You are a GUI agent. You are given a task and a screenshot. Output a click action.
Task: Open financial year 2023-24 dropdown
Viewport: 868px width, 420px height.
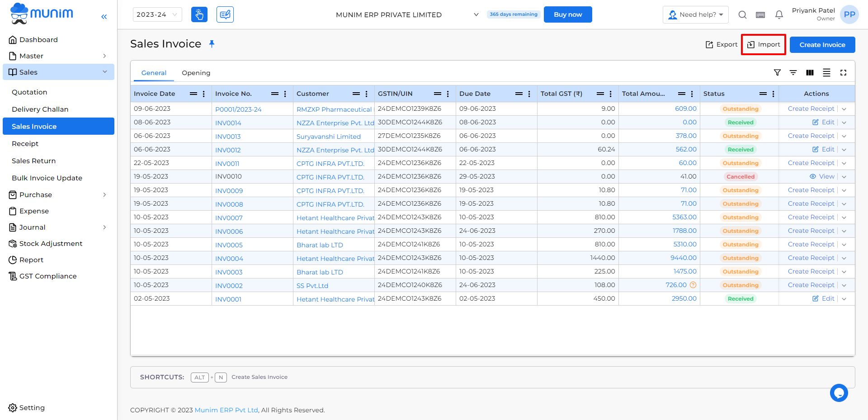157,14
